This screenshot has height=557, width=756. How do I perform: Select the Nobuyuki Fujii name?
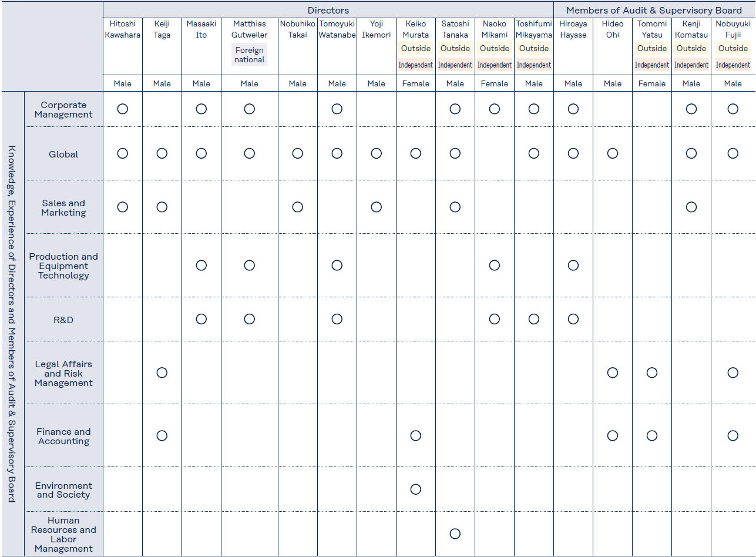[x=733, y=29]
